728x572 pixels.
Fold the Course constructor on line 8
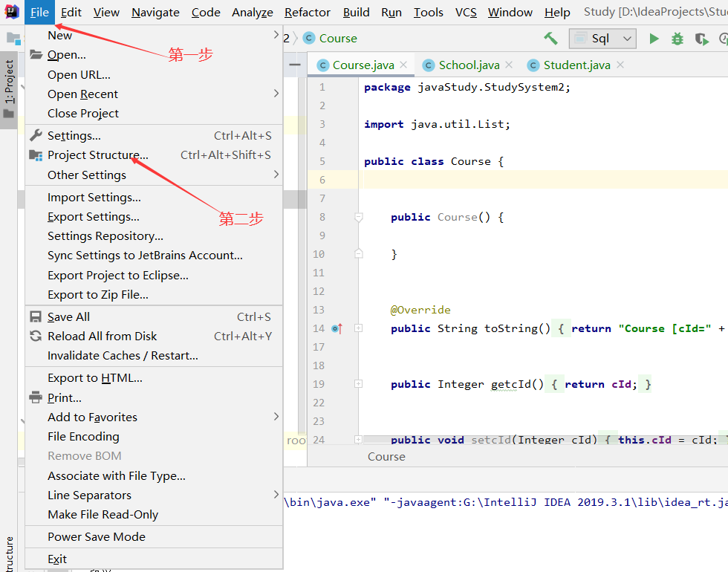[358, 217]
